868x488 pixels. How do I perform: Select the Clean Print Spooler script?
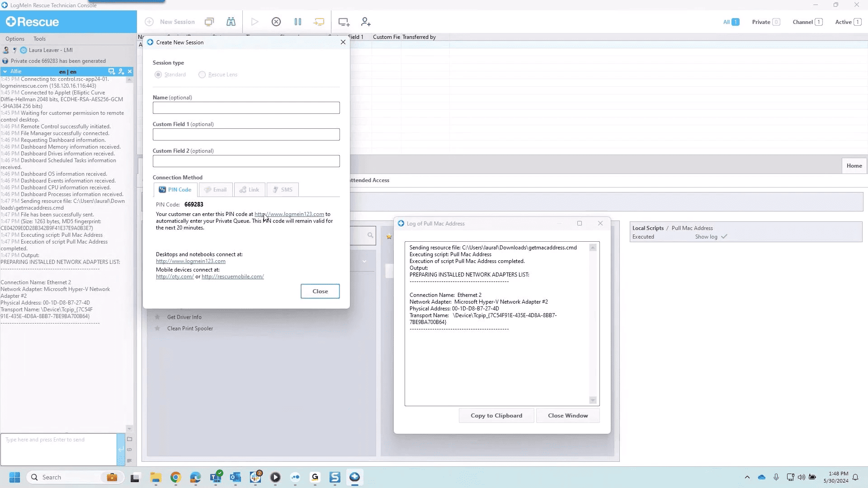[x=190, y=328]
